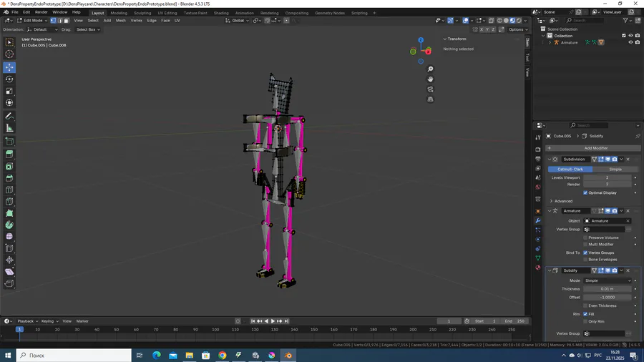Switch to the Sculpting workspace tab

(142, 13)
